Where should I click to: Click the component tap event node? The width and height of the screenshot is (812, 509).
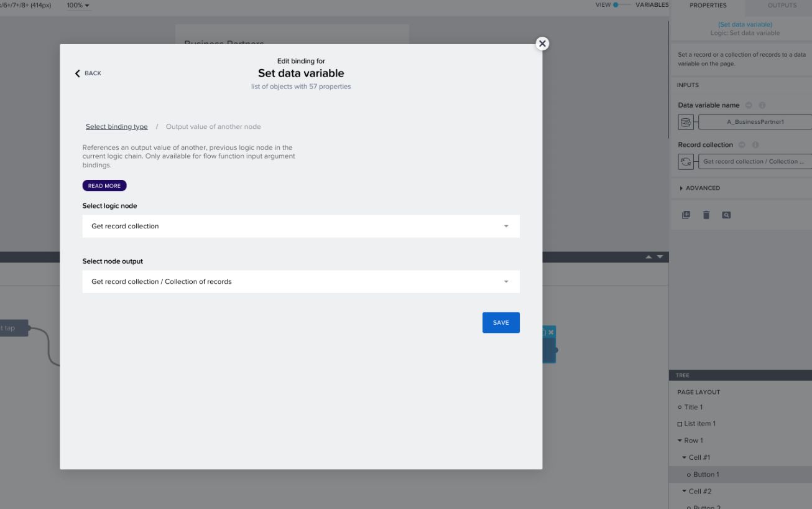click(14, 329)
